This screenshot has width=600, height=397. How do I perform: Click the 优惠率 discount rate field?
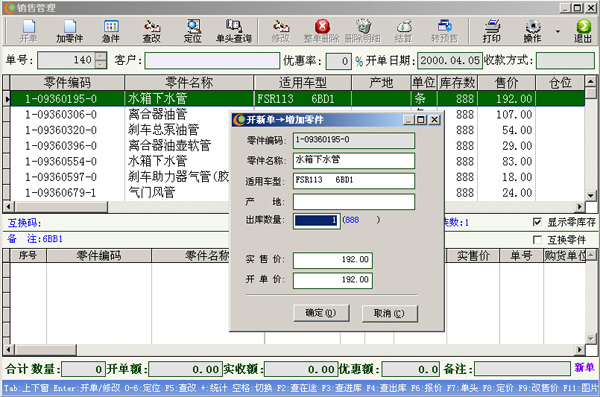[x=338, y=61]
